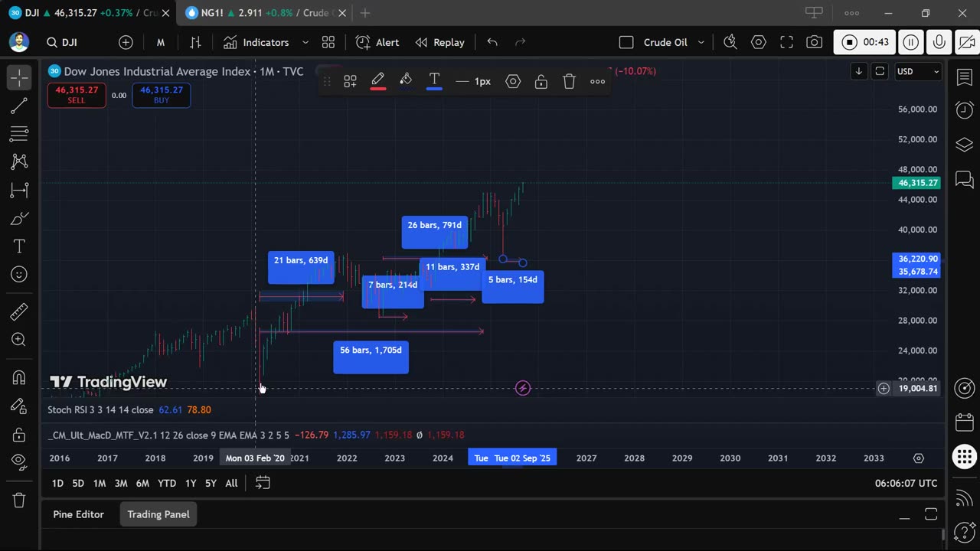Screen dimensions: 980x551
Task: Open the quick search icon
Action: click(x=730, y=42)
